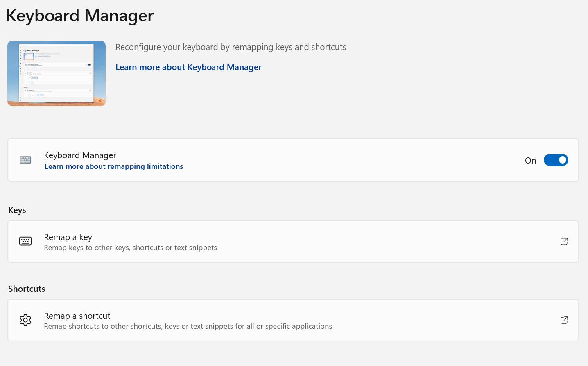The image size is (588, 366).
Task: Open the Remap a shortcut card
Action: click(293, 320)
